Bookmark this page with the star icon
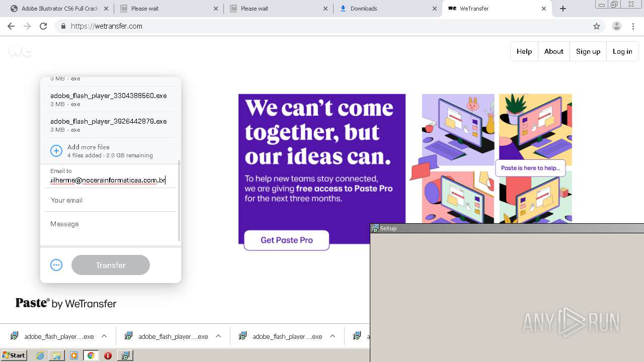Viewport: 644px width, 362px height. click(x=597, y=26)
